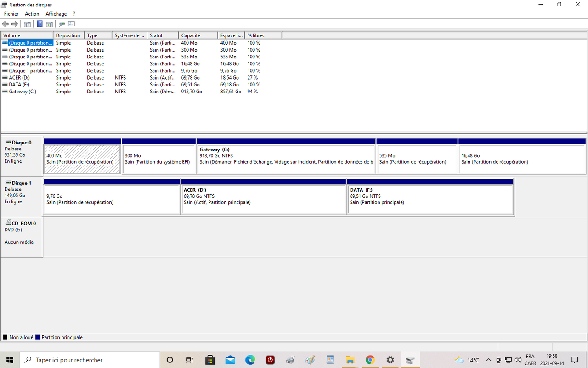
Task: Select the ACER (D:) volume row
Action: tap(141, 78)
